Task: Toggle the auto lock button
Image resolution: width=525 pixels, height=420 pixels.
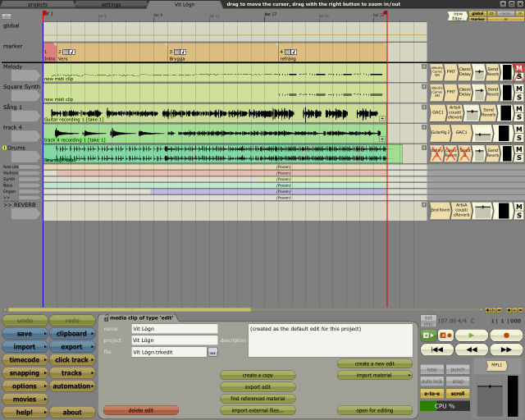Action: click(x=432, y=381)
